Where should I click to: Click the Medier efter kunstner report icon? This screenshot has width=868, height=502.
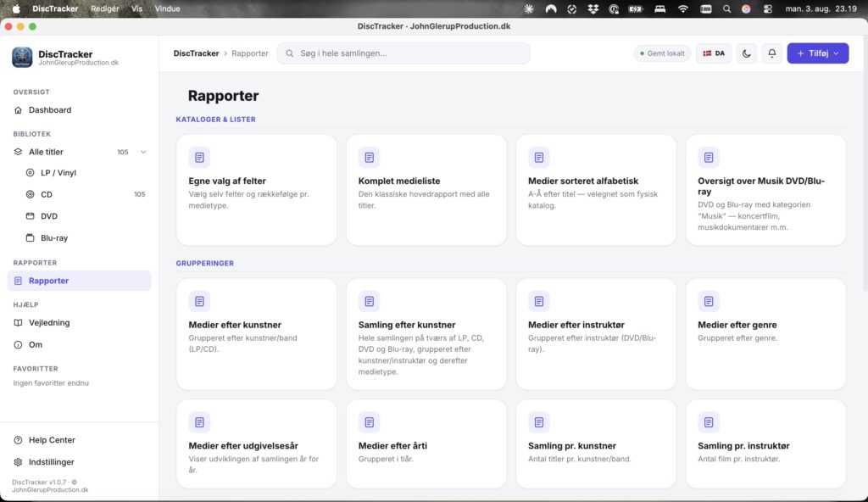pos(199,301)
